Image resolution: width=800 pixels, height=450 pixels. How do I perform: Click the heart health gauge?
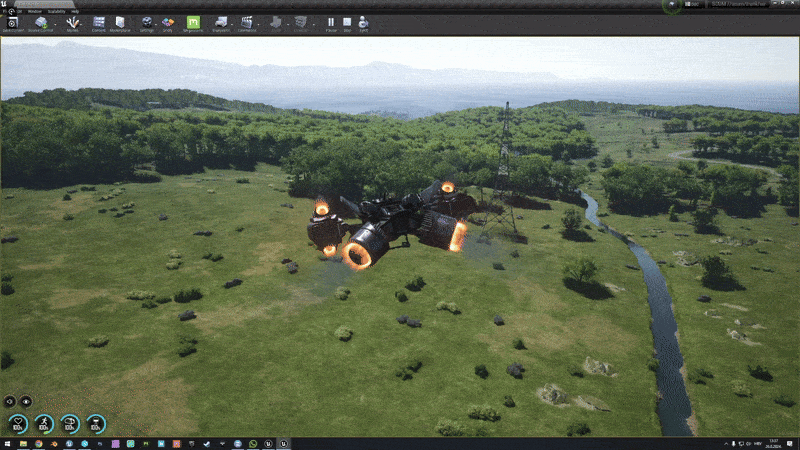(x=17, y=423)
